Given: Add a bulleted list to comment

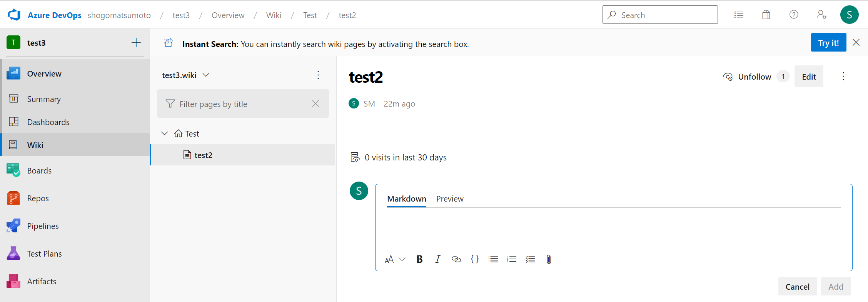Looking at the screenshot, I should coord(493,259).
